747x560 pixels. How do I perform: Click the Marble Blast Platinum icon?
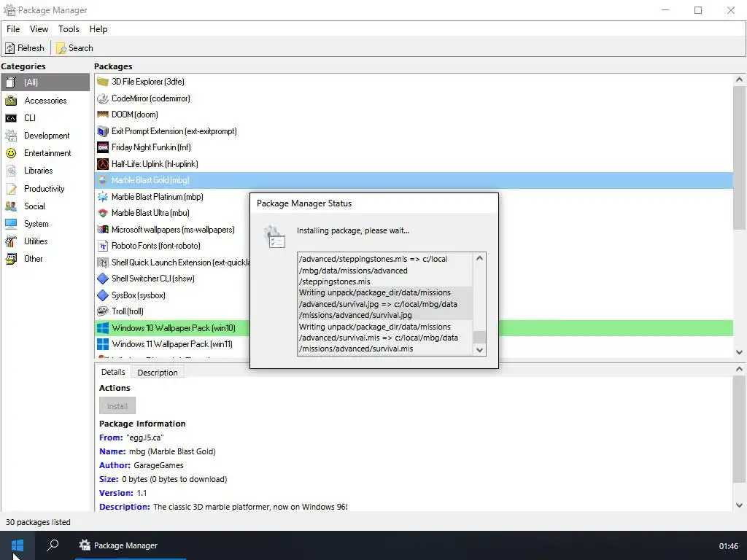pyautogui.click(x=102, y=197)
